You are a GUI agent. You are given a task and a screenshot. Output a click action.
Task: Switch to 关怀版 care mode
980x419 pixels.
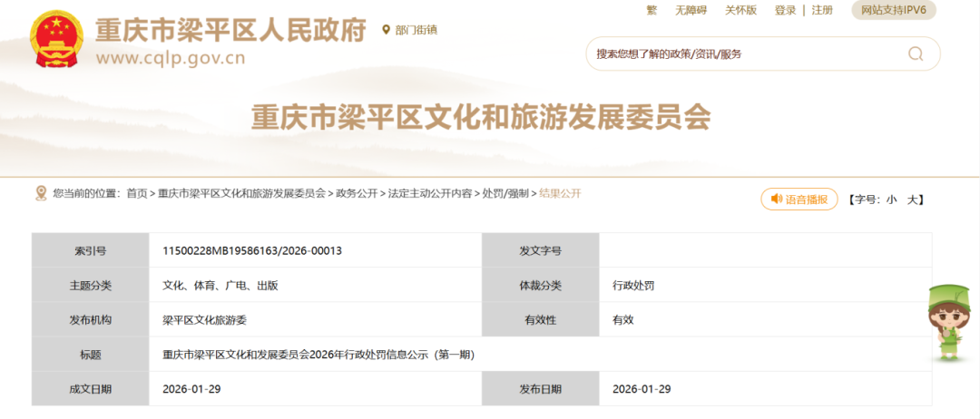click(x=740, y=10)
